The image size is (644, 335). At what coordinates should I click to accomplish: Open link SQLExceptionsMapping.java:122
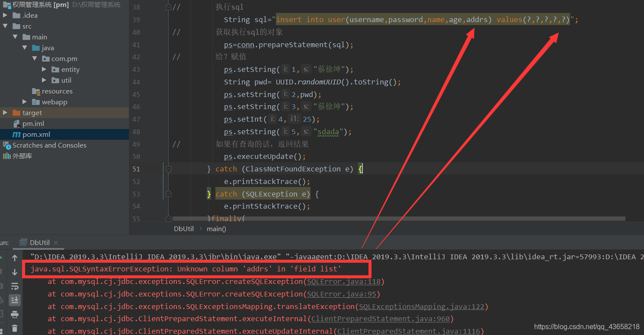(x=422, y=307)
